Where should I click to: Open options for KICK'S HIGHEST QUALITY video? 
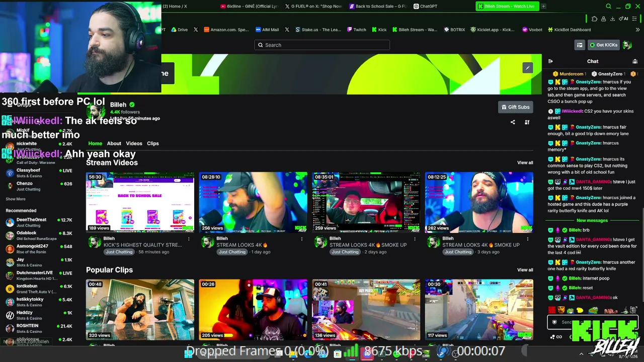(189, 239)
